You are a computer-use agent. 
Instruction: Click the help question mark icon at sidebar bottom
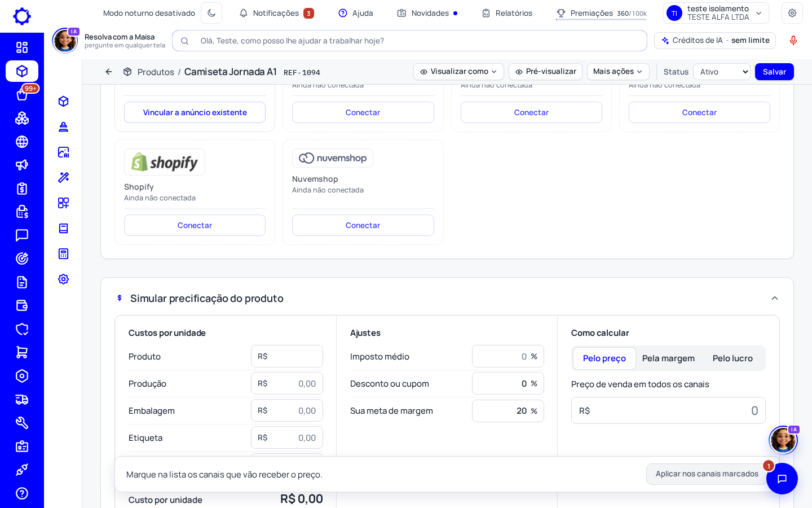(x=22, y=493)
